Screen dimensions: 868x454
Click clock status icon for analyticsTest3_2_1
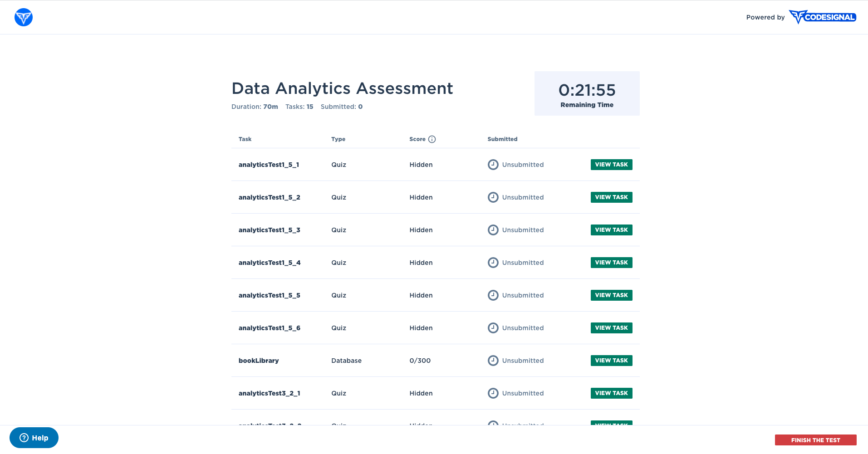pyautogui.click(x=493, y=393)
